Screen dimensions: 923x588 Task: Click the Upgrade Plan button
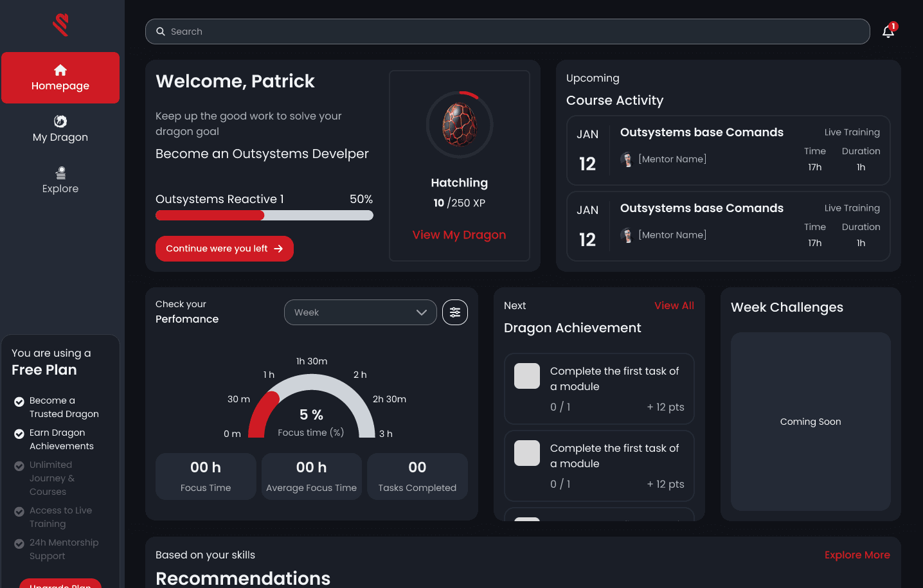(x=60, y=584)
